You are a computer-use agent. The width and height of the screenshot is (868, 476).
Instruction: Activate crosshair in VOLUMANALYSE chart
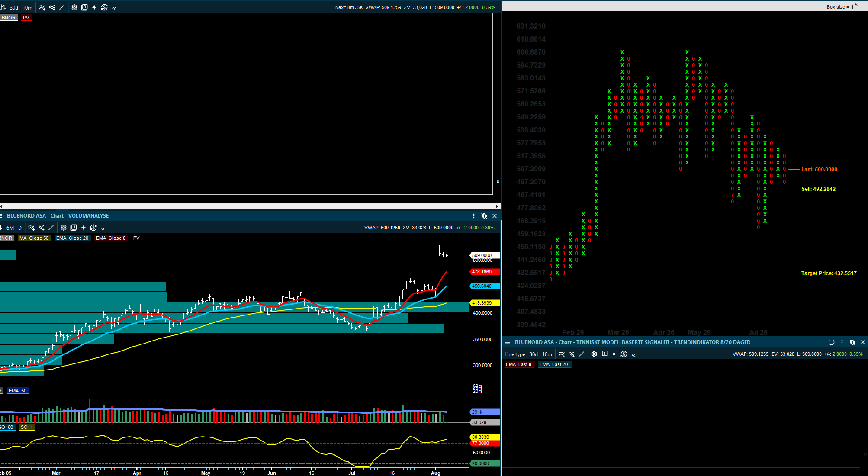coord(84,228)
